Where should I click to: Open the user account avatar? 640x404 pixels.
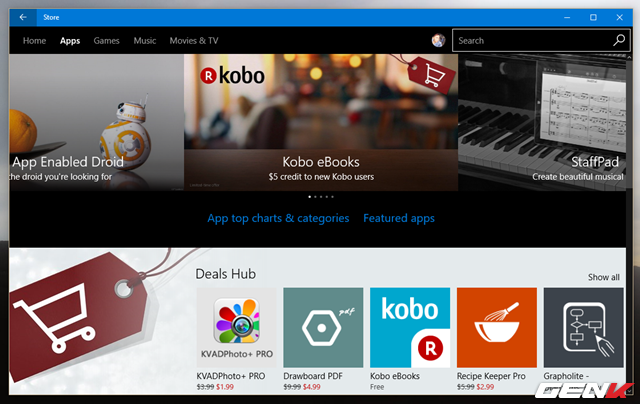click(438, 40)
